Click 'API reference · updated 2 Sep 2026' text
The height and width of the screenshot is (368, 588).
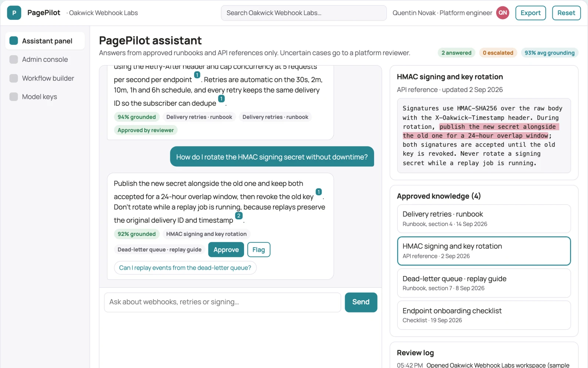coord(450,90)
